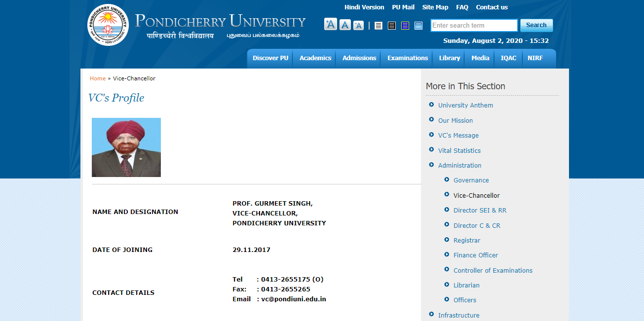Open the Examinations menu
Viewport: 644px width, 321px height.
tap(408, 58)
